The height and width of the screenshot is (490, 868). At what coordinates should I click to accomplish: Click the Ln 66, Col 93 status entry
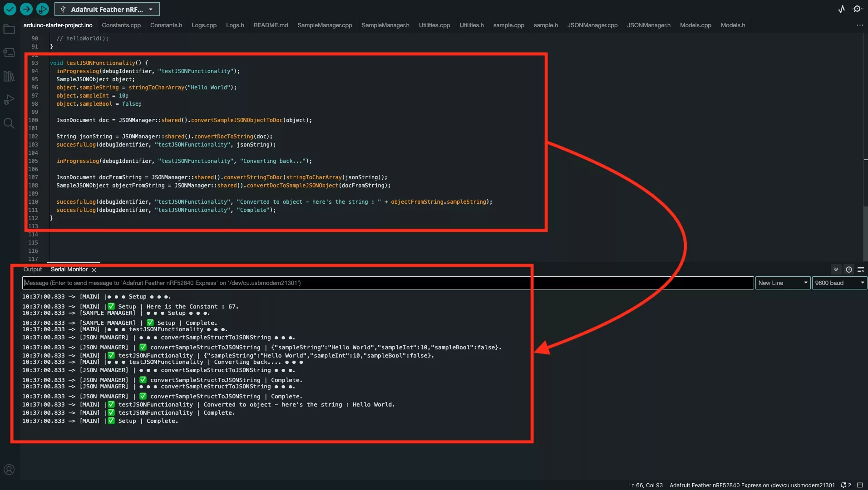coord(645,485)
